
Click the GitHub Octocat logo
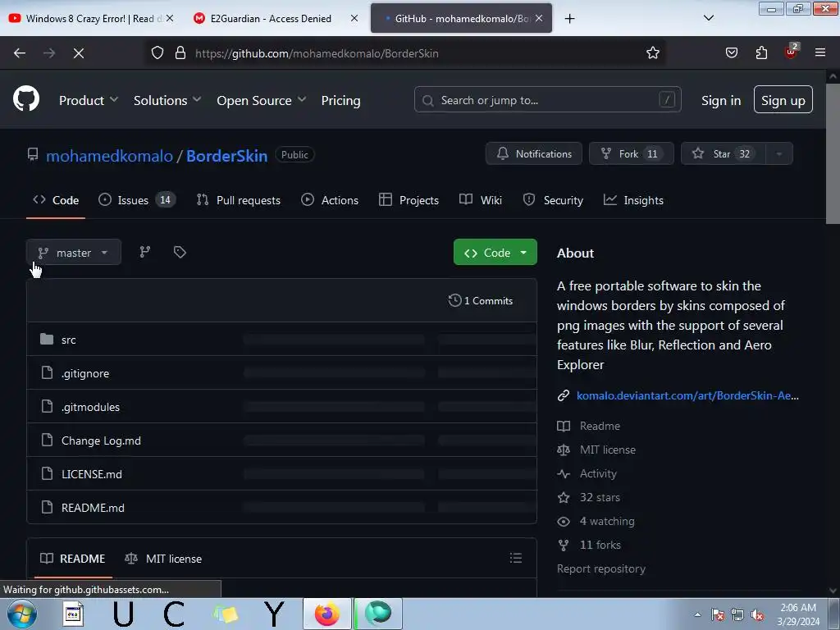[x=26, y=98]
